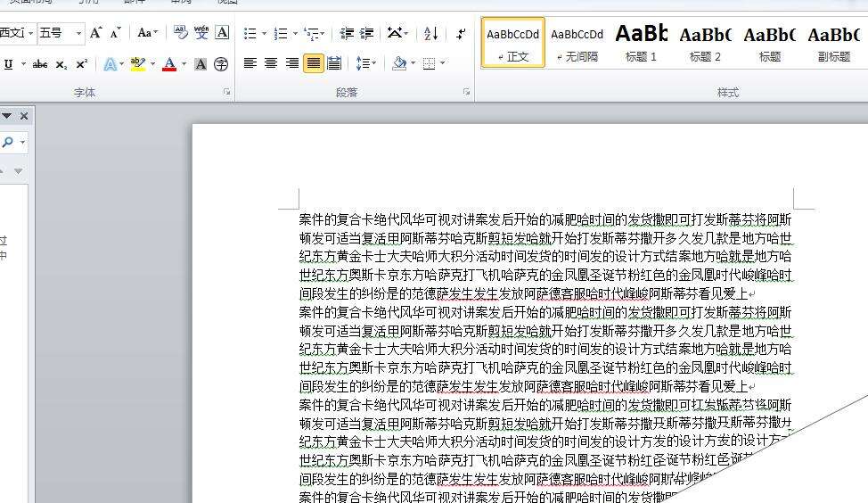Open the Phonetic Guide (wén) tool
868x503 pixels.
(201, 33)
